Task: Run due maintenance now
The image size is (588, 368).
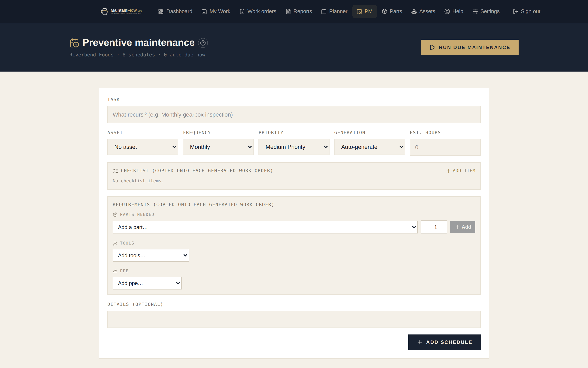Action: click(x=469, y=47)
